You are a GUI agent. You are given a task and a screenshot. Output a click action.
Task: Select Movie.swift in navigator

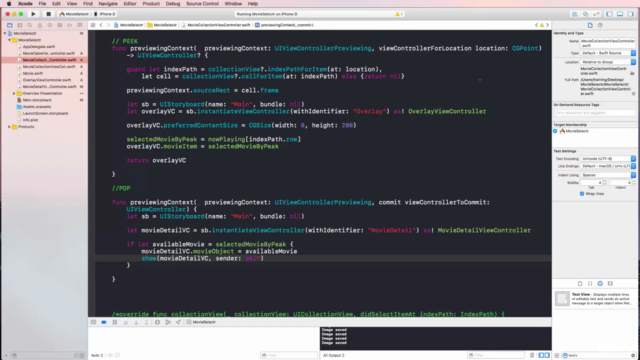tap(33, 73)
